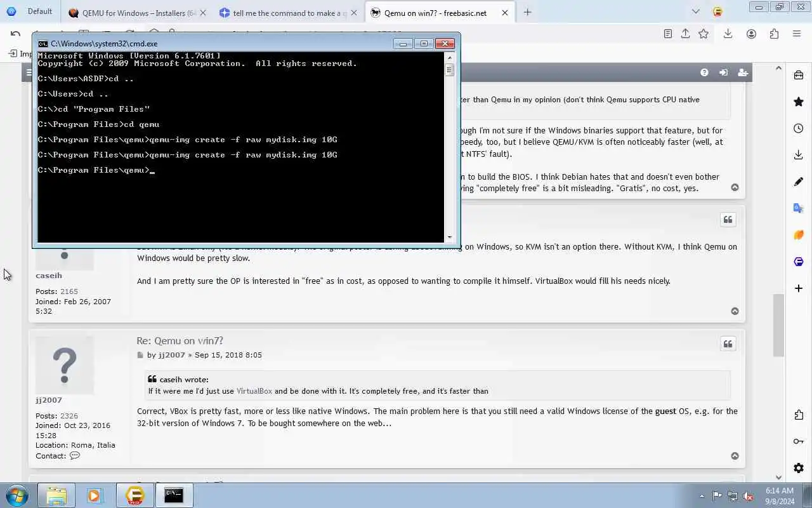Open the downloads icon in the browser sidebar
The height and width of the screenshot is (508, 812).
tap(799, 155)
